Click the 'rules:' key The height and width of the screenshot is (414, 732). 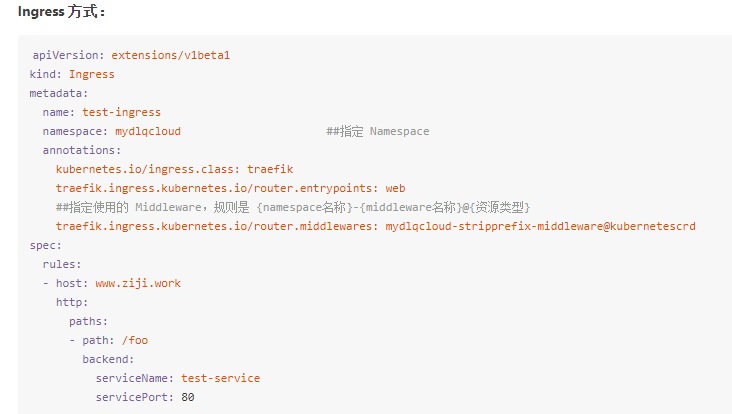(62, 264)
